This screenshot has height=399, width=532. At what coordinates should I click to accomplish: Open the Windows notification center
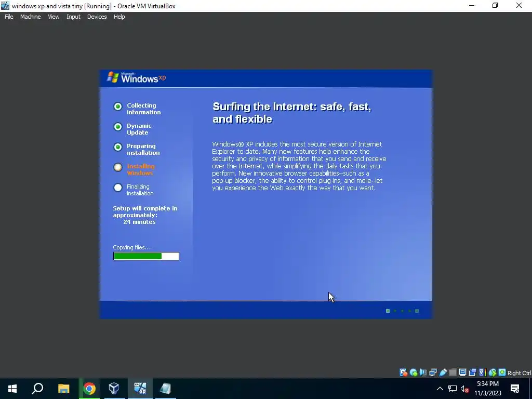coord(515,389)
